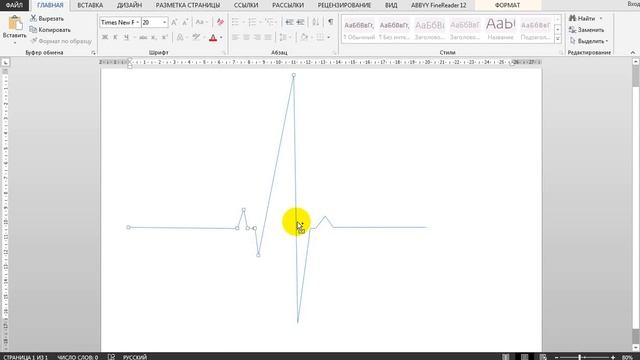
Task: Click the increase indent icon
Action: (300, 22)
